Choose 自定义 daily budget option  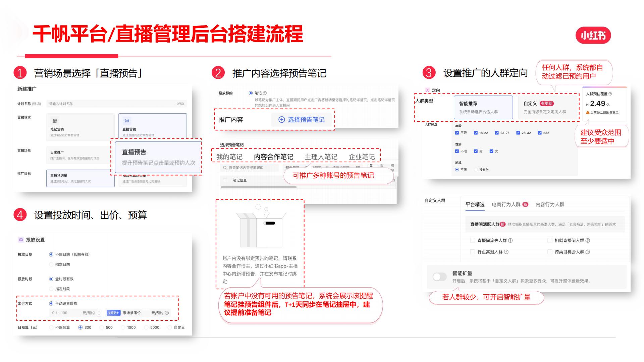170,327
